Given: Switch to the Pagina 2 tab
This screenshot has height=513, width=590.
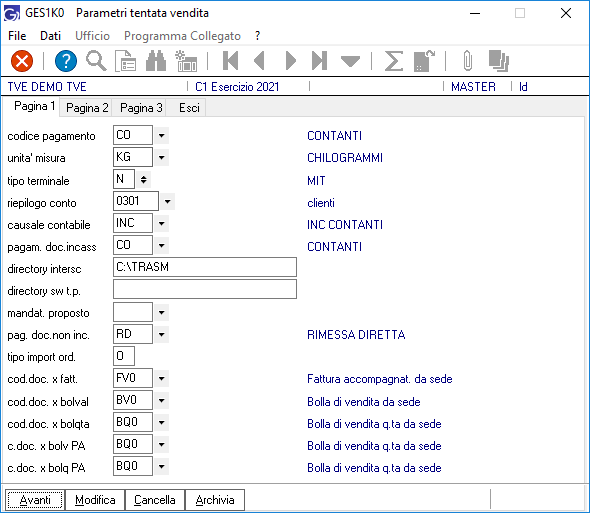Looking at the screenshot, I should [87, 108].
